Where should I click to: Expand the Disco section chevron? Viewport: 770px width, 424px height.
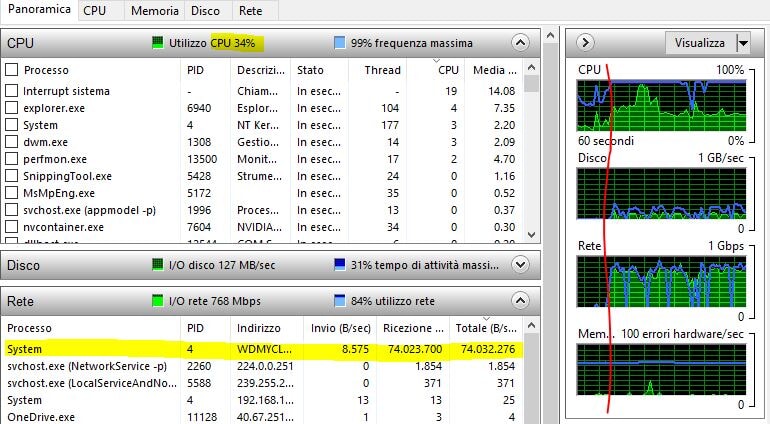click(x=520, y=265)
